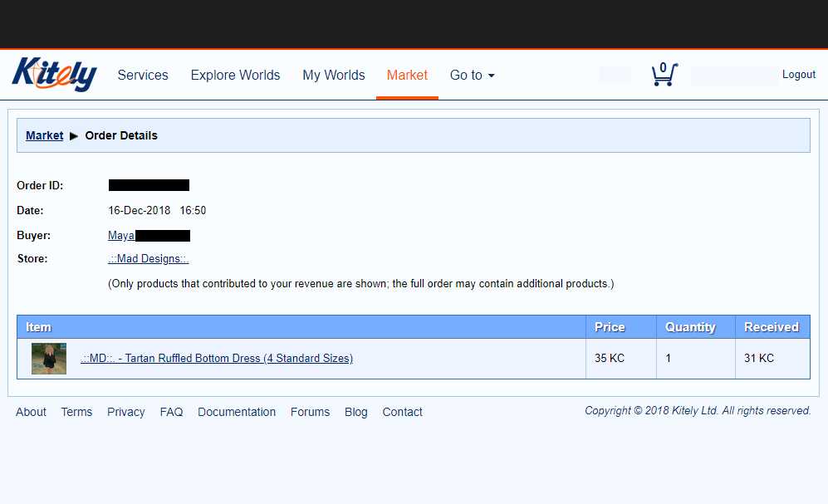Open My Worlds page
This screenshot has height=504, width=828.
tap(334, 75)
